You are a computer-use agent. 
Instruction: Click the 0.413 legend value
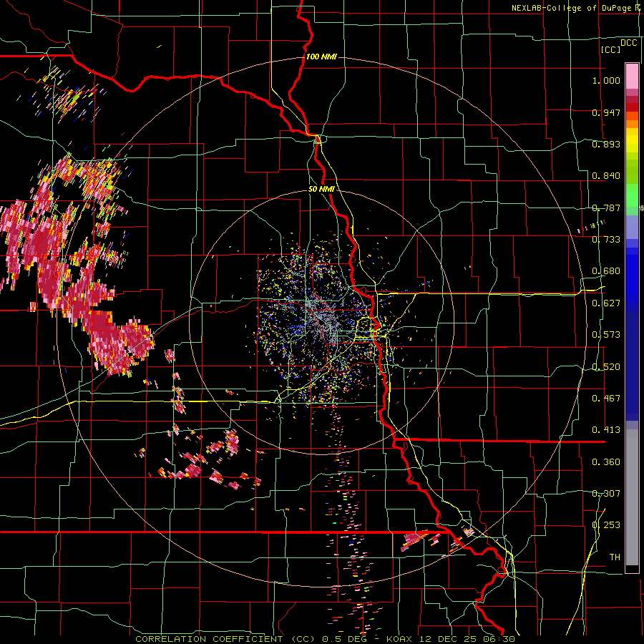606,429
